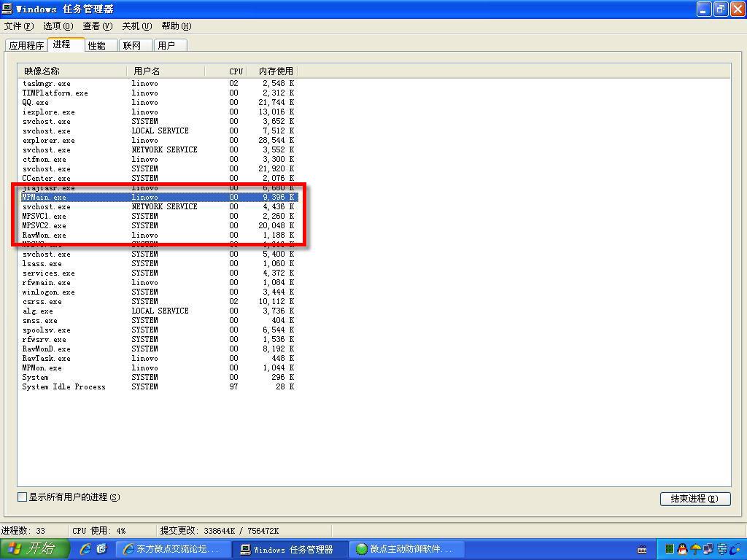Viewport: 747px width, 560px height.
Task: Click the second quick launch browser icon
Action: point(102,549)
